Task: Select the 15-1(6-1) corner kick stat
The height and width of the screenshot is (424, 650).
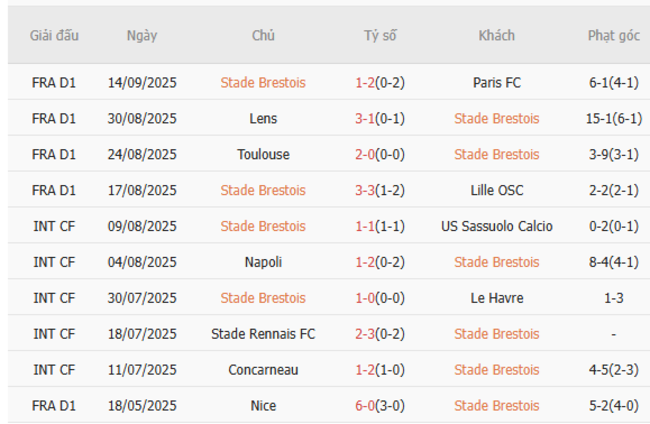Action: click(613, 119)
